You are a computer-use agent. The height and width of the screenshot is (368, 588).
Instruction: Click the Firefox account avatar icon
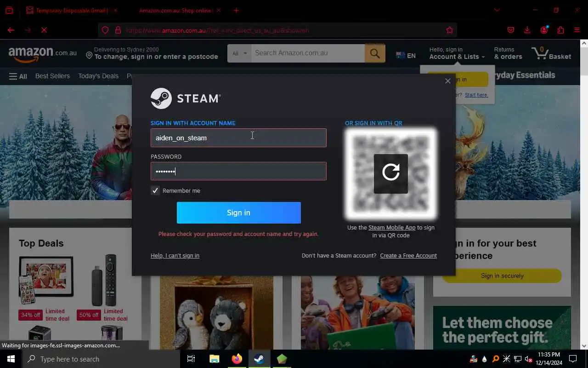tap(544, 30)
